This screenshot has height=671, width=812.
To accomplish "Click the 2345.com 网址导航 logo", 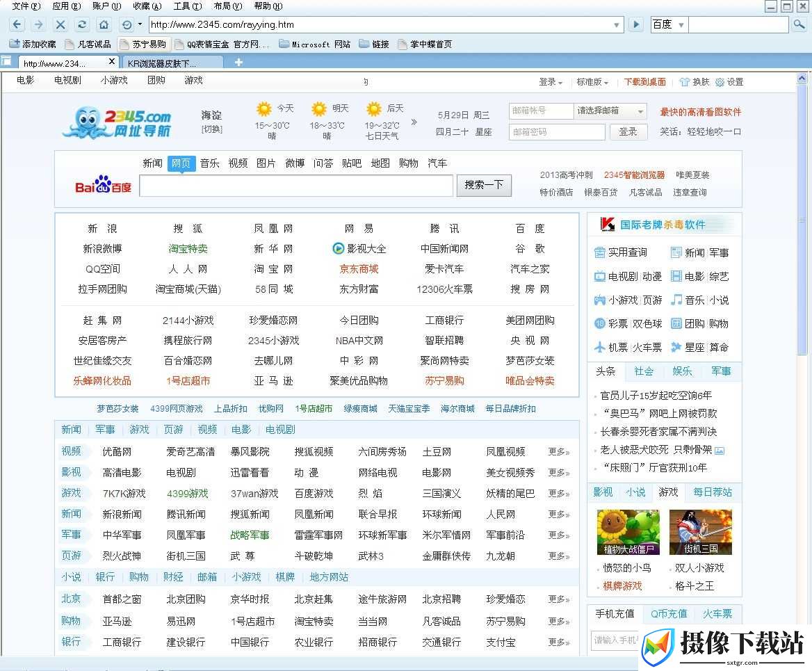I will pos(117,123).
